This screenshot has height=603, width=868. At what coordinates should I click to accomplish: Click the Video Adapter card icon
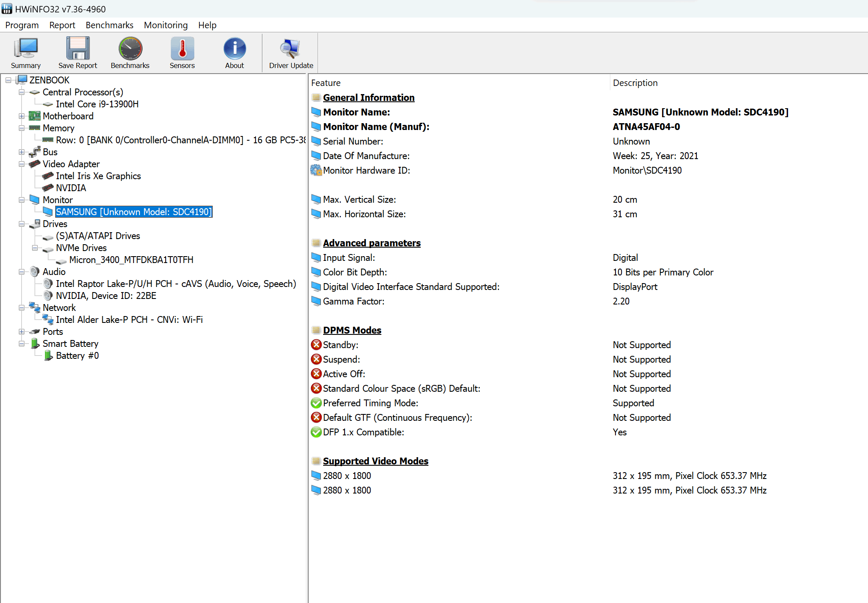tap(34, 164)
